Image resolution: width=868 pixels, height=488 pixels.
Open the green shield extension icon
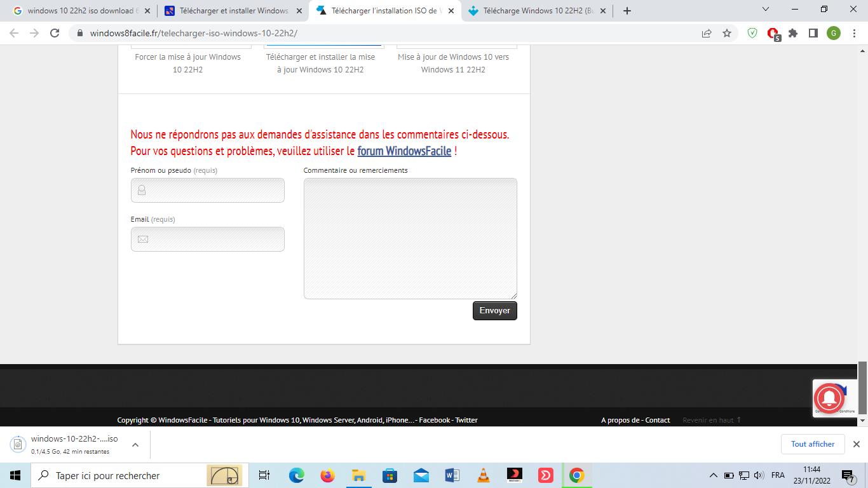(x=752, y=33)
